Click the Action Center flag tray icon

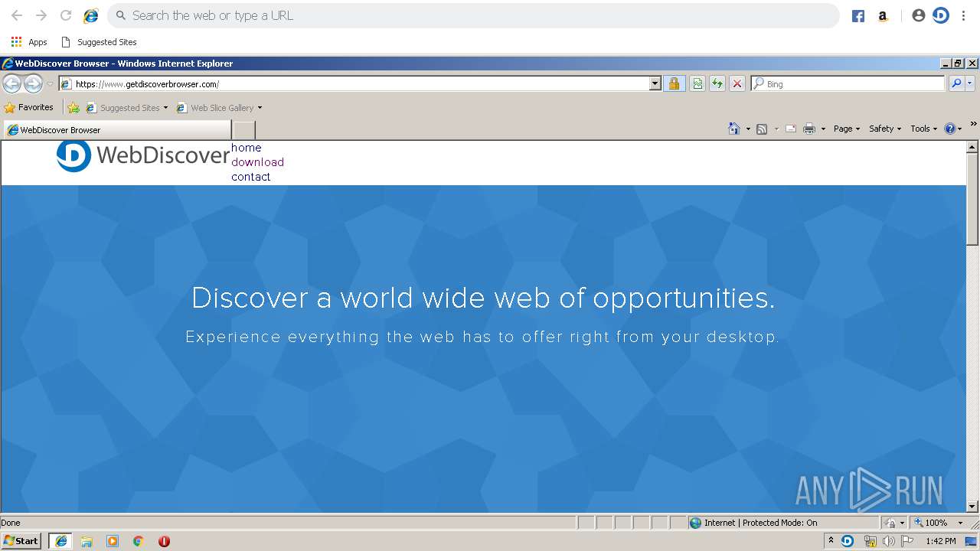(x=906, y=541)
